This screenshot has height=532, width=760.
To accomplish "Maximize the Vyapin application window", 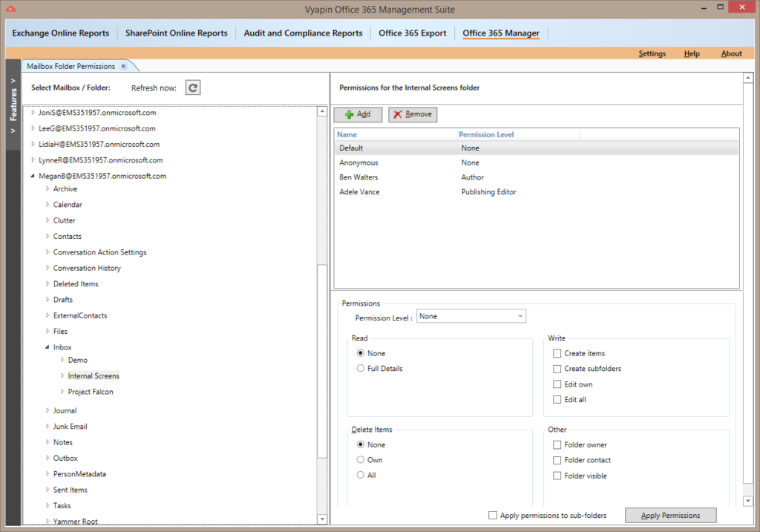I will (720, 7).
